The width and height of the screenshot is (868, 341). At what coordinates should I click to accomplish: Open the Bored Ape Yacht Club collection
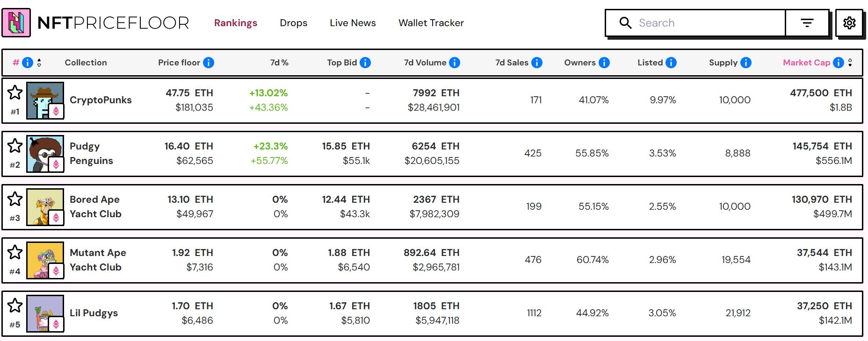tap(95, 206)
